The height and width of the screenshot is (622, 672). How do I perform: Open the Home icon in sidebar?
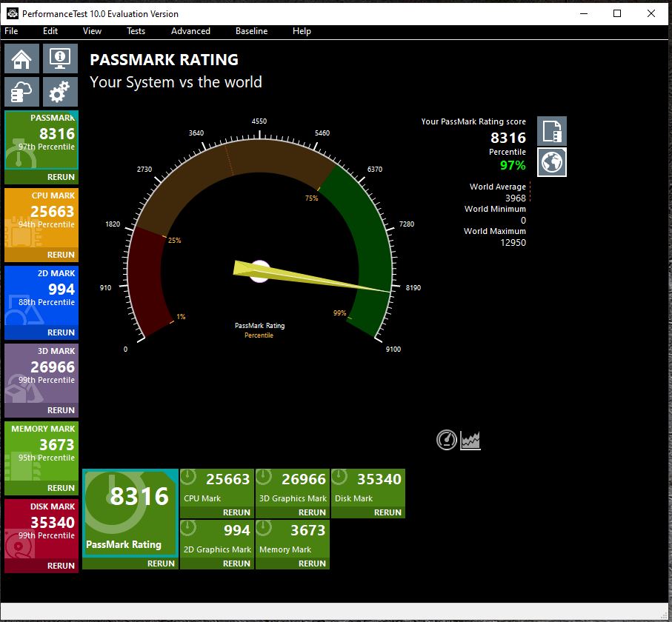coord(22,58)
